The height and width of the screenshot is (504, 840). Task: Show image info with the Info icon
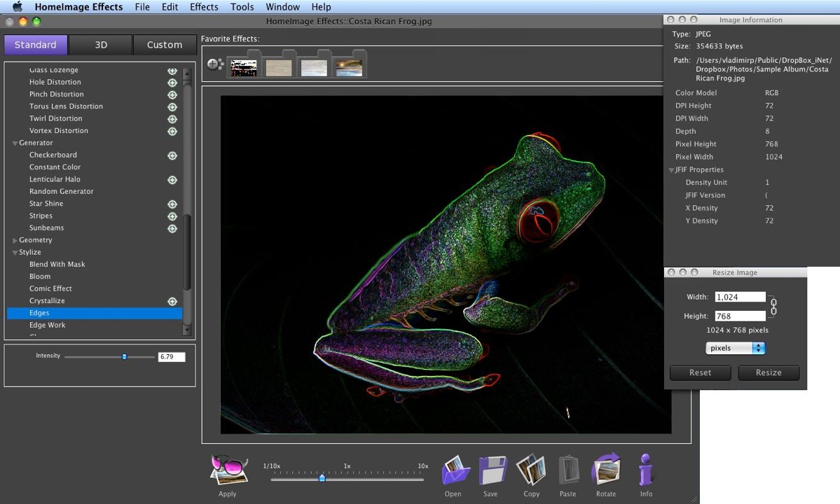(645, 470)
